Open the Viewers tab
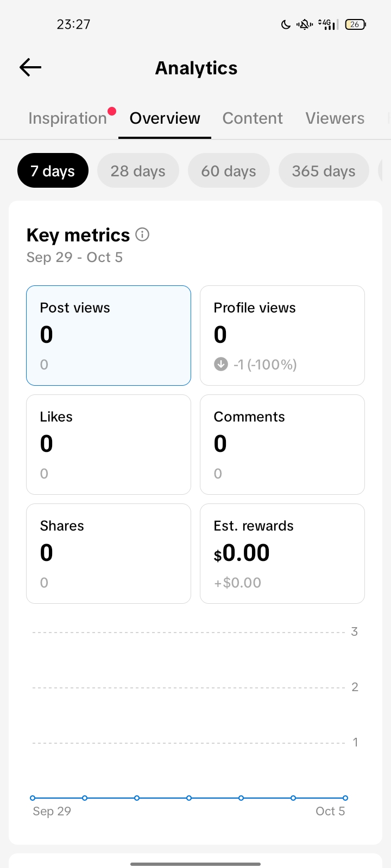The image size is (391, 868). [x=335, y=118]
